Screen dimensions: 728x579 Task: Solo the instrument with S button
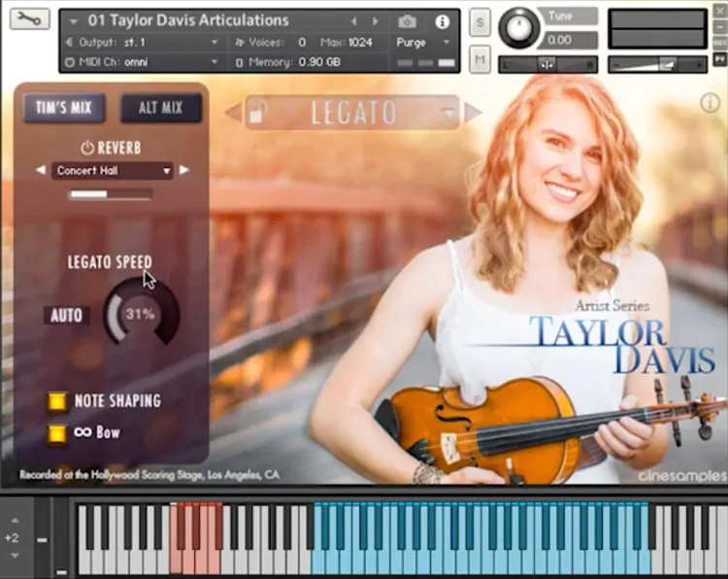480,23
